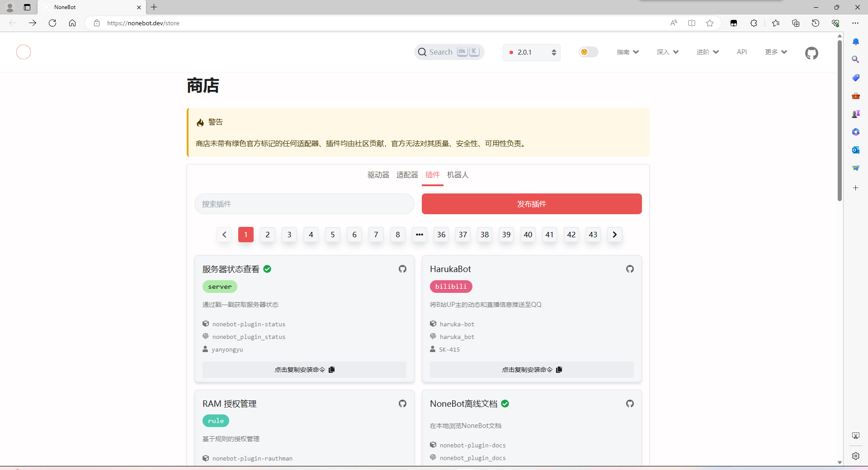
Task: Open the sidebar notifications bell
Action: coord(855,42)
